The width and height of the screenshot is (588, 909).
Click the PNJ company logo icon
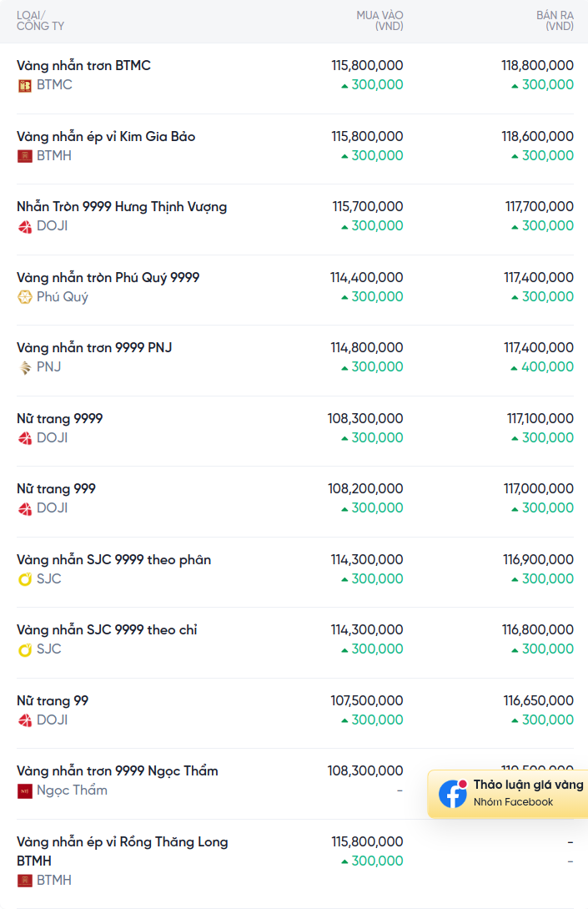pyautogui.click(x=24, y=367)
